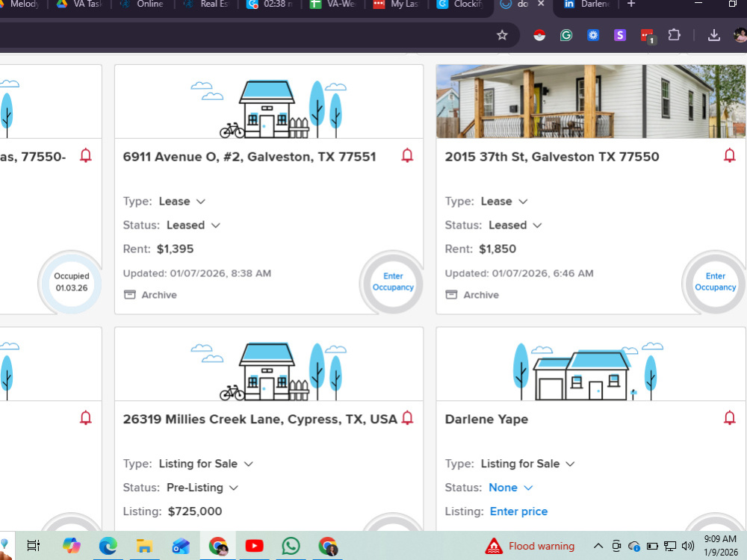Open WhatsApp from the taskbar
This screenshot has width=747, height=560.
(x=291, y=546)
